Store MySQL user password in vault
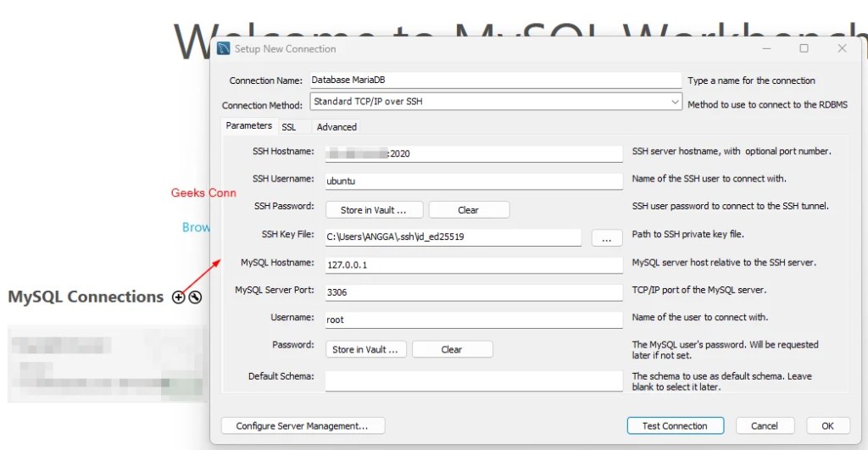This screenshot has height=450, width=868. pos(365,349)
